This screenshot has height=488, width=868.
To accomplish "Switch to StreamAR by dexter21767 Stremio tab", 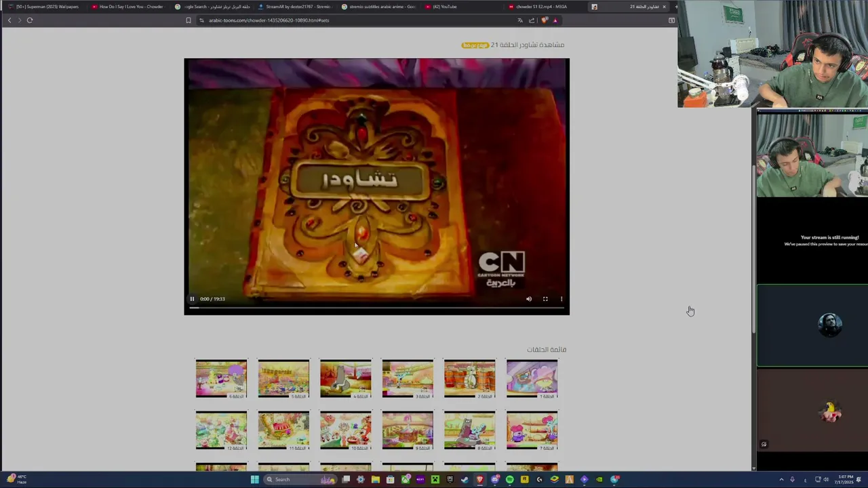I will (295, 7).
